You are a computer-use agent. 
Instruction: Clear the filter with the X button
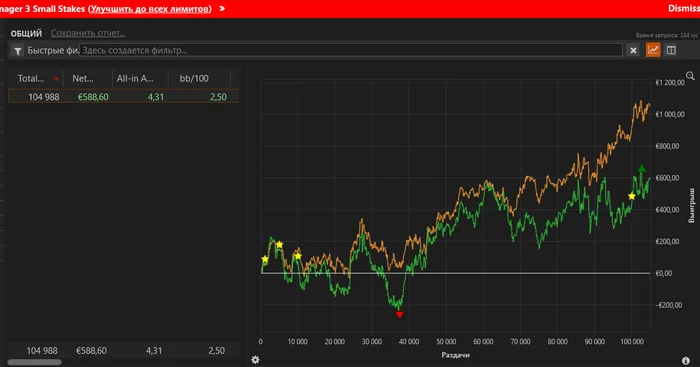[633, 50]
